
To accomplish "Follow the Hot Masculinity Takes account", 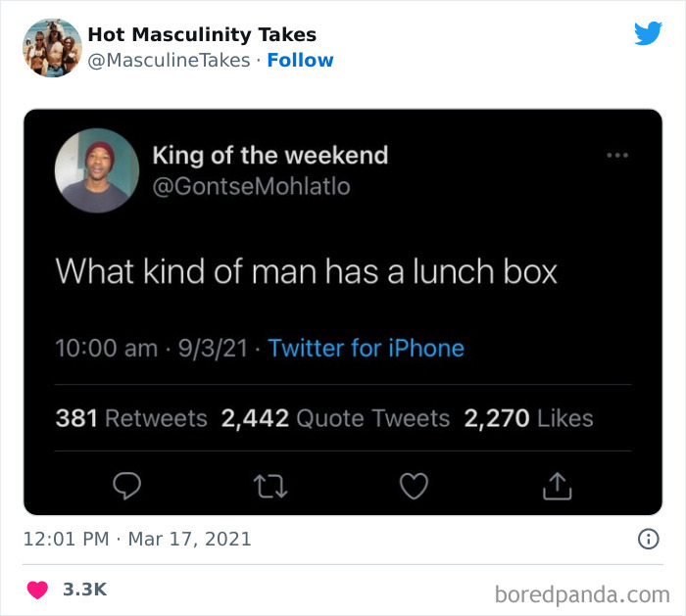I will [301, 60].
